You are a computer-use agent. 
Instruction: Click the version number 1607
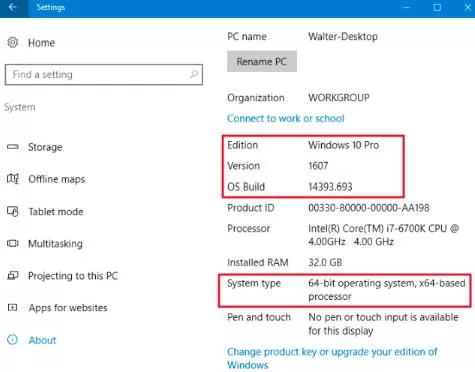[318, 166]
